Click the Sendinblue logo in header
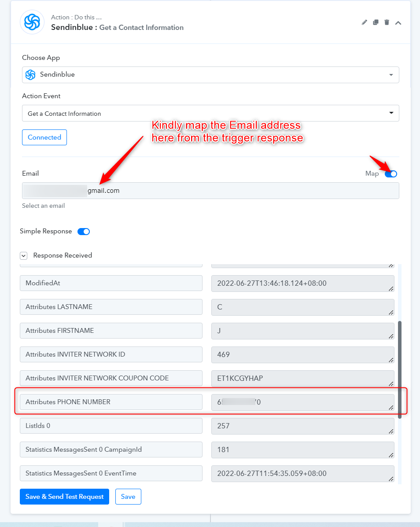 point(32,22)
